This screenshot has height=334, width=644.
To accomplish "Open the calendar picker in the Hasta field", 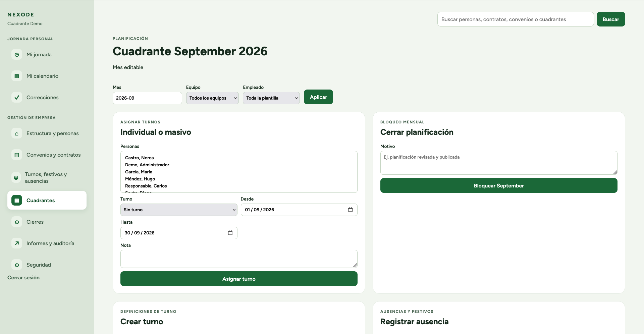I will tap(230, 233).
